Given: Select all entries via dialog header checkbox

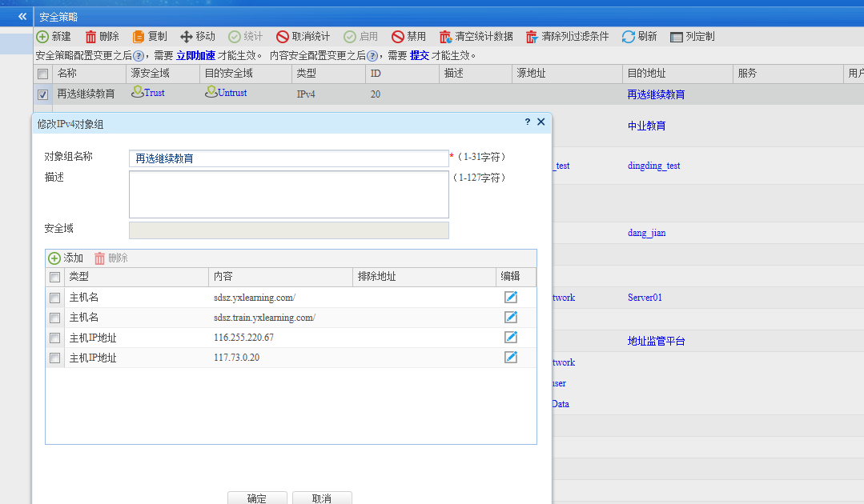Looking at the screenshot, I should (x=55, y=277).
